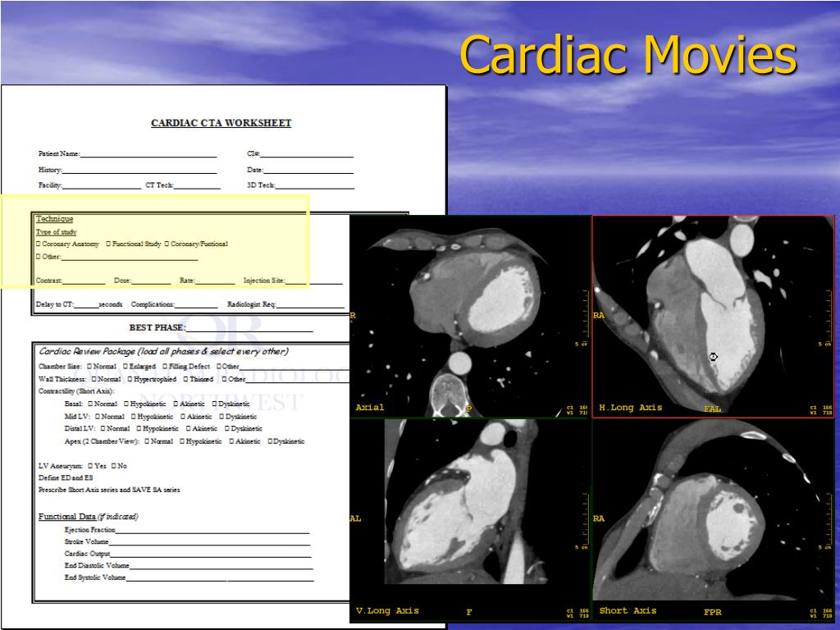Image resolution: width=840 pixels, height=630 pixels.
Task: Mark Chamber Size as Normal
Action: tap(89, 367)
